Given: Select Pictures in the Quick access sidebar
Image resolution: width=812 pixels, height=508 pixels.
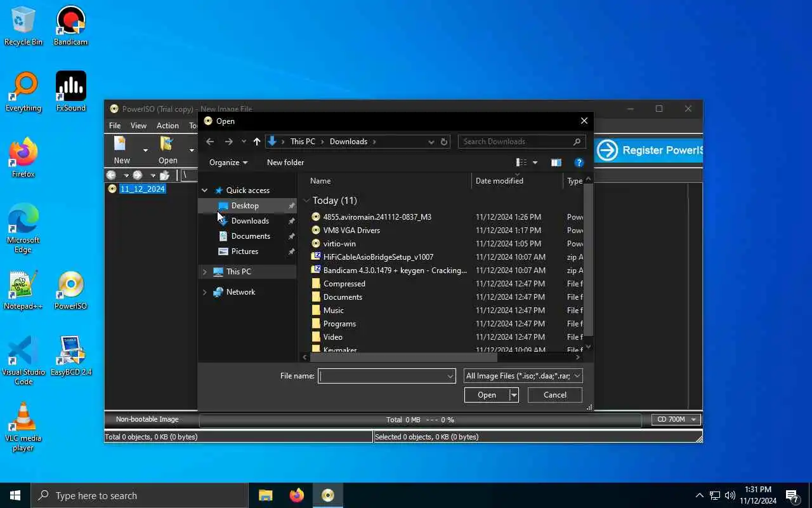Looking at the screenshot, I should tap(247, 251).
